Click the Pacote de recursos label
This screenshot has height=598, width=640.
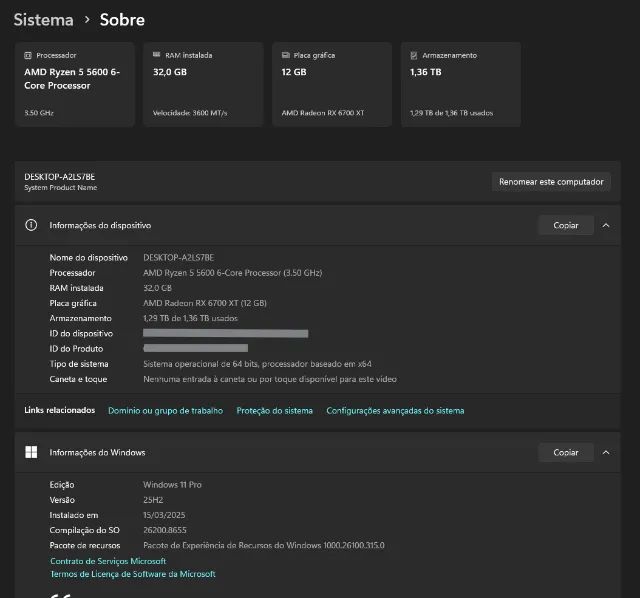(85, 545)
